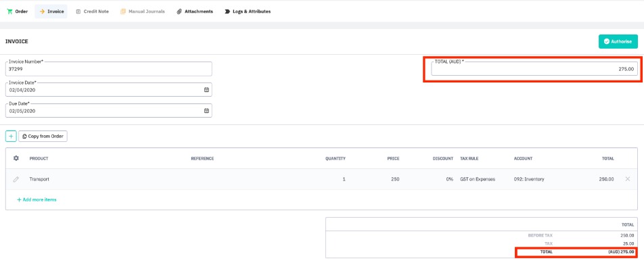Click the table settings gear icon
Viewport: 644px width, 263px height.
[16, 158]
